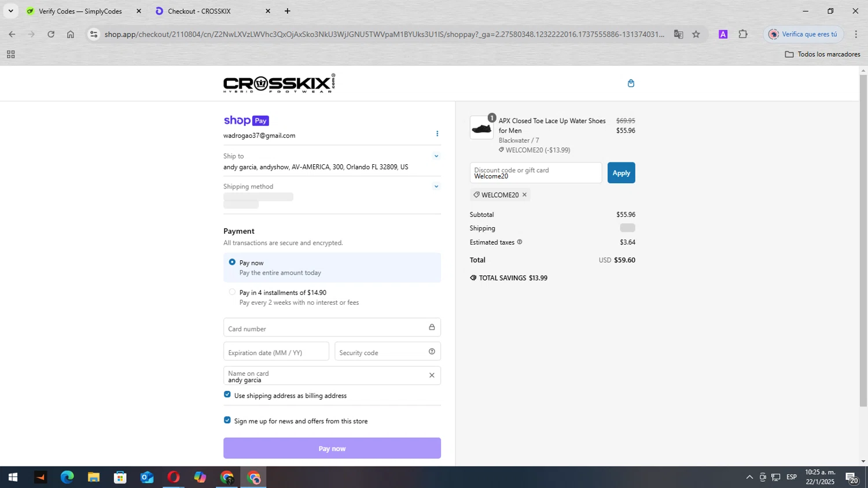Click the Apply discount button
The image size is (868, 488).
tap(621, 173)
